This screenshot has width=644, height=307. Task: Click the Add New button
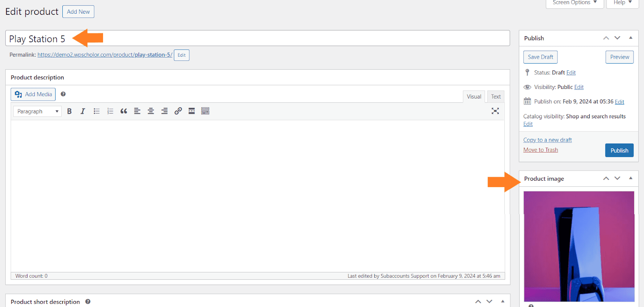coord(78,12)
